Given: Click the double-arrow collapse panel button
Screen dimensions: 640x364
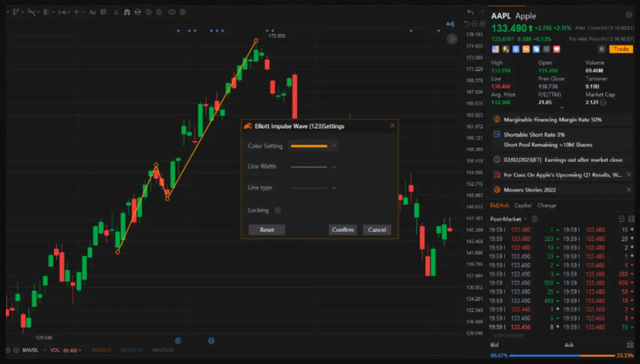Looking at the screenshot, I should pyautogui.click(x=452, y=39).
